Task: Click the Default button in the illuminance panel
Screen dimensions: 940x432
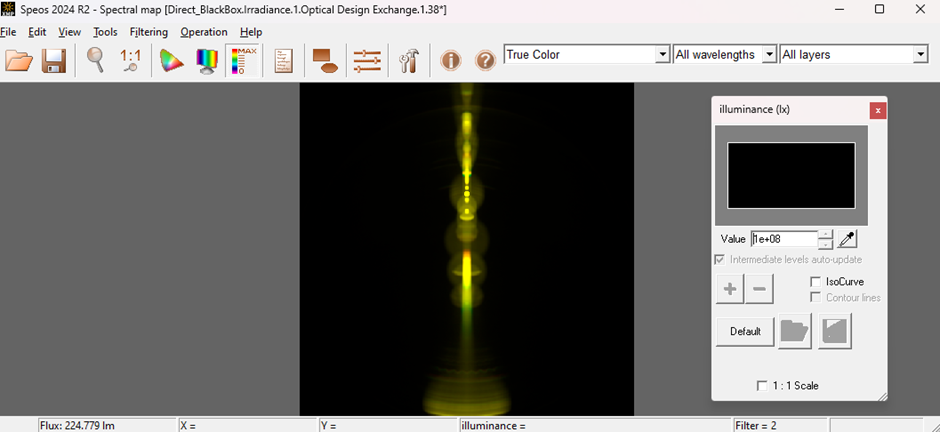Action: click(x=745, y=331)
